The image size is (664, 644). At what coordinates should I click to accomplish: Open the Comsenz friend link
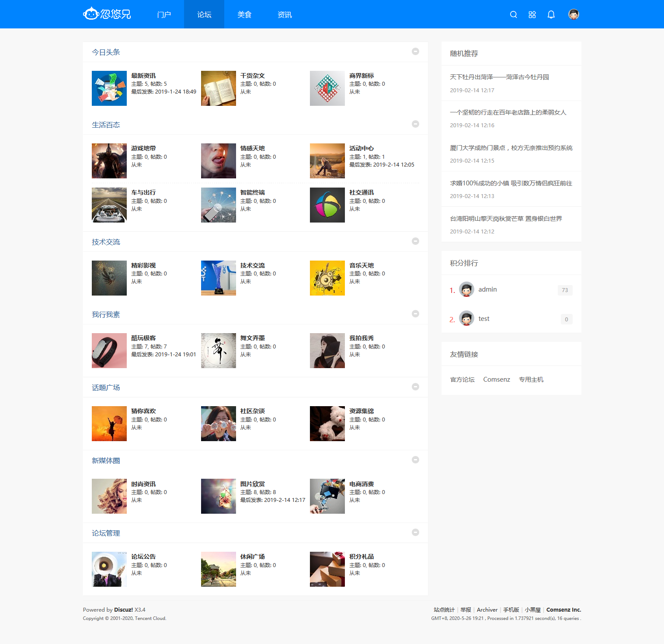tap(497, 379)
